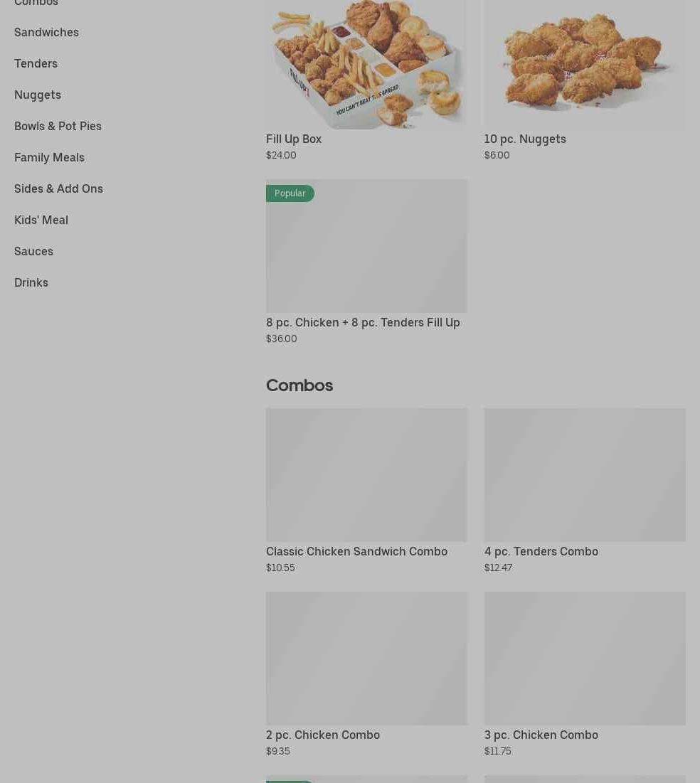
Task: Click the Fill Up Box title
Action: pos(294,139)
